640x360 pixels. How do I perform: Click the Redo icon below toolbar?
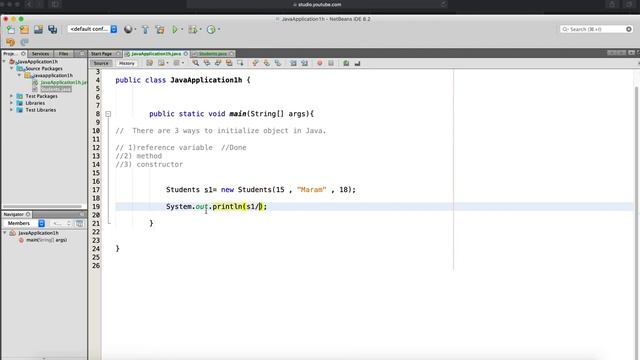click(24, 42)
